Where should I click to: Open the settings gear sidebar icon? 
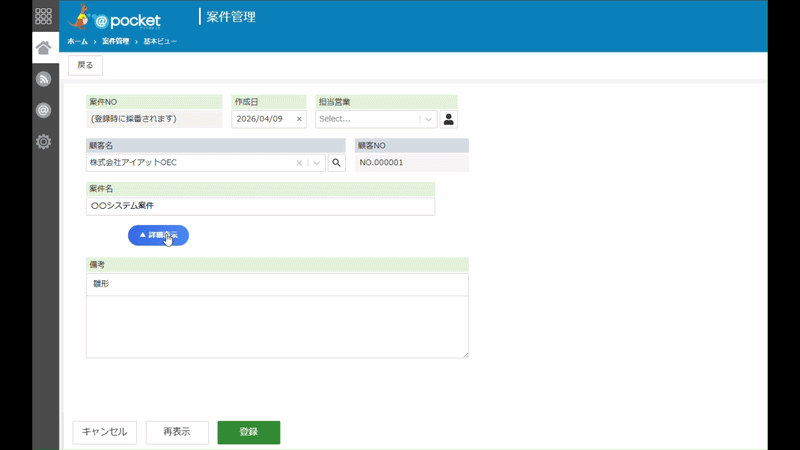(43, 141)
